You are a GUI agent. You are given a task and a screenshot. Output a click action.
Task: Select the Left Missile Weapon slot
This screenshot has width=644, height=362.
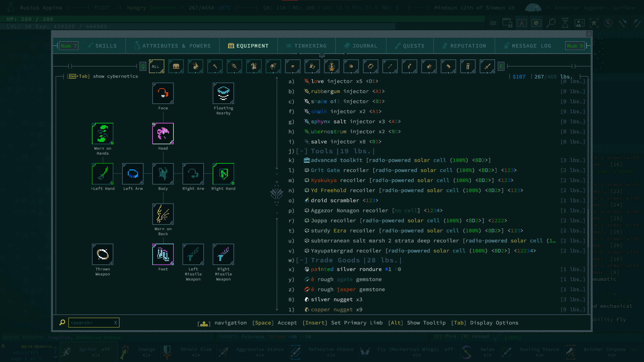coord(193,254)
